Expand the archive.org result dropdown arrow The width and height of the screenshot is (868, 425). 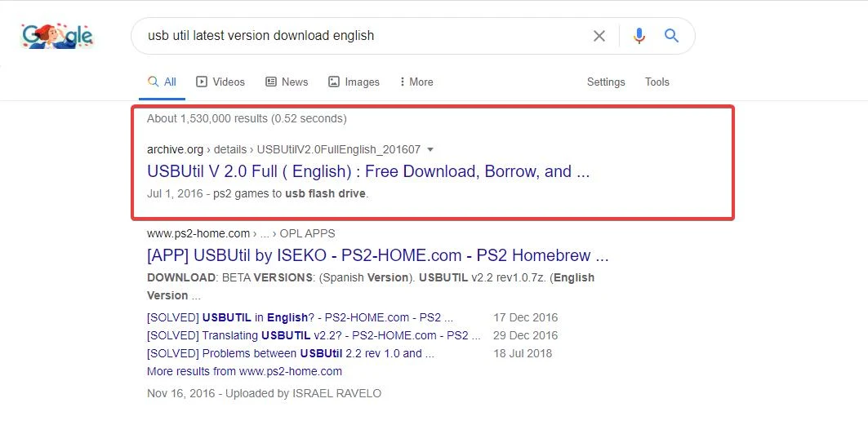coord(430,149)
